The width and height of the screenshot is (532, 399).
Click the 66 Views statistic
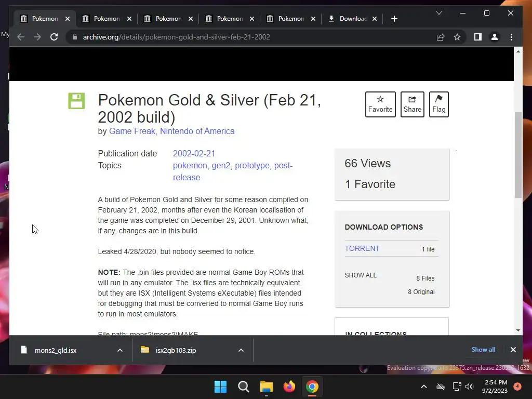click(368, 163)
